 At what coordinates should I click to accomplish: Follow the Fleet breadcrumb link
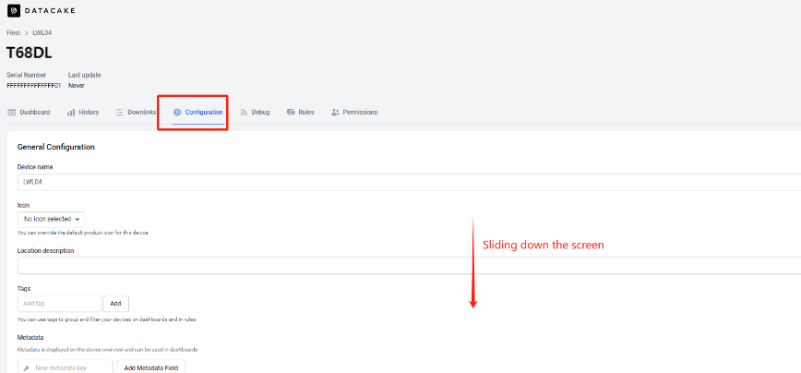[13, 33]
